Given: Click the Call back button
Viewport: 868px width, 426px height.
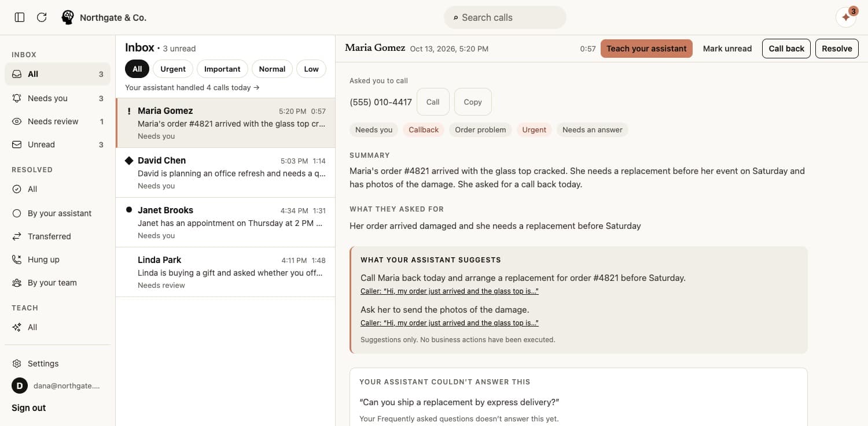Looking at the screenshot, I should 786,49.
